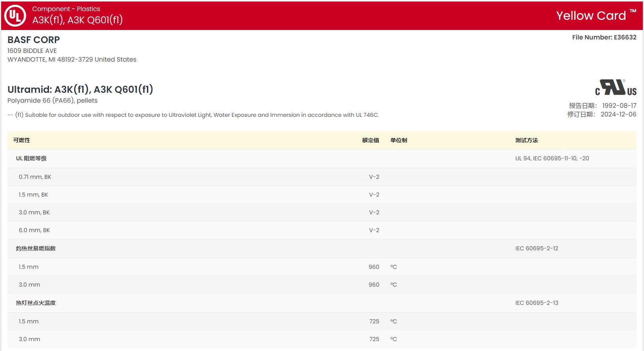Click the 修订日期 label
This screenshot has width=644, height=351.
(581, 114)
